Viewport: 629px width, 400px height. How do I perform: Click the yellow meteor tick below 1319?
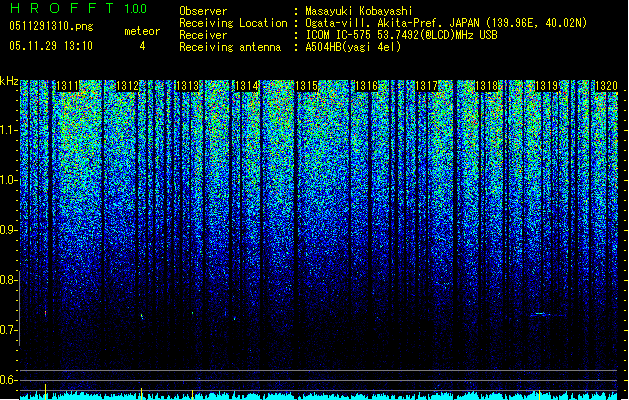[x=540, y=394]
